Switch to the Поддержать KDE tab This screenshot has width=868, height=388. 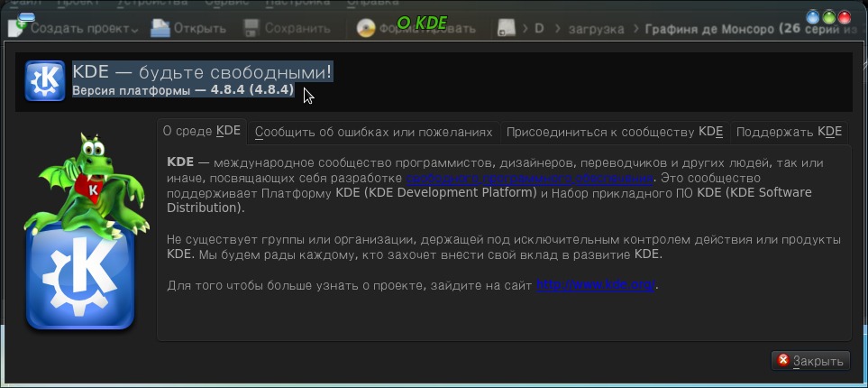click(x=789, y=133)
